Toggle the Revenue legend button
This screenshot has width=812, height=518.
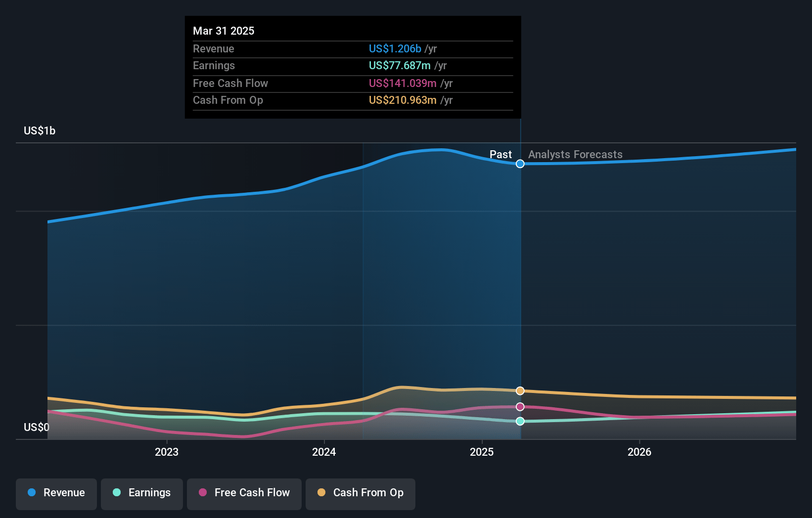[x=56, y=494]
